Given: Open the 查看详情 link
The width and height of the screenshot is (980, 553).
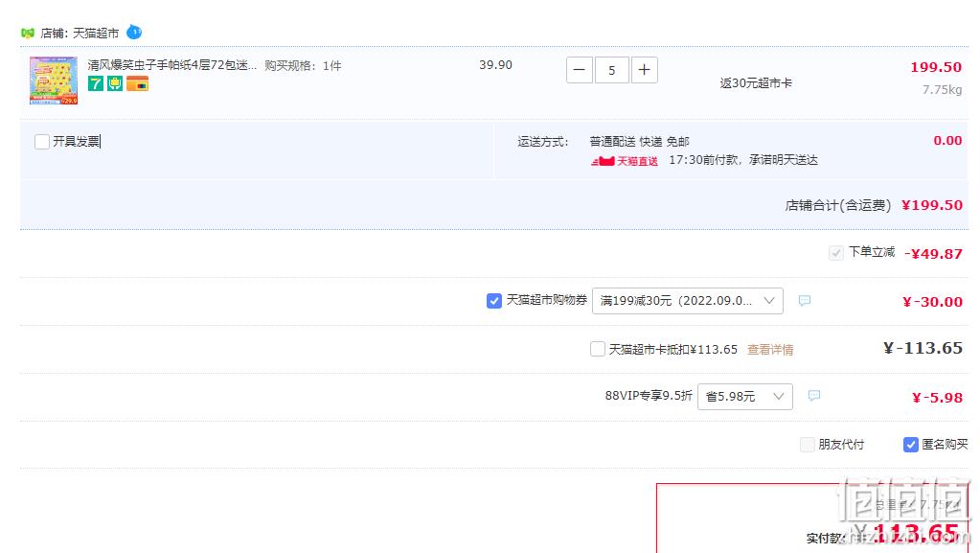Looking at the screenshot, I should point(770,350).
